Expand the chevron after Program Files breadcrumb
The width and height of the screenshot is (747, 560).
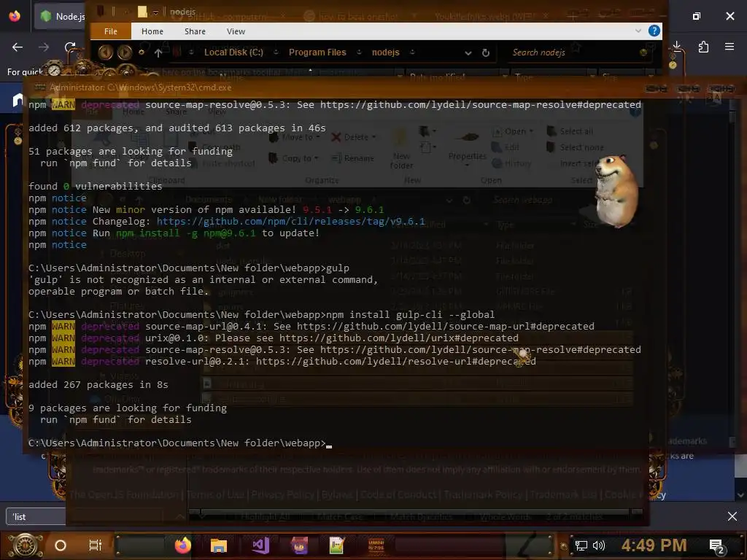(x=359, y=52)
